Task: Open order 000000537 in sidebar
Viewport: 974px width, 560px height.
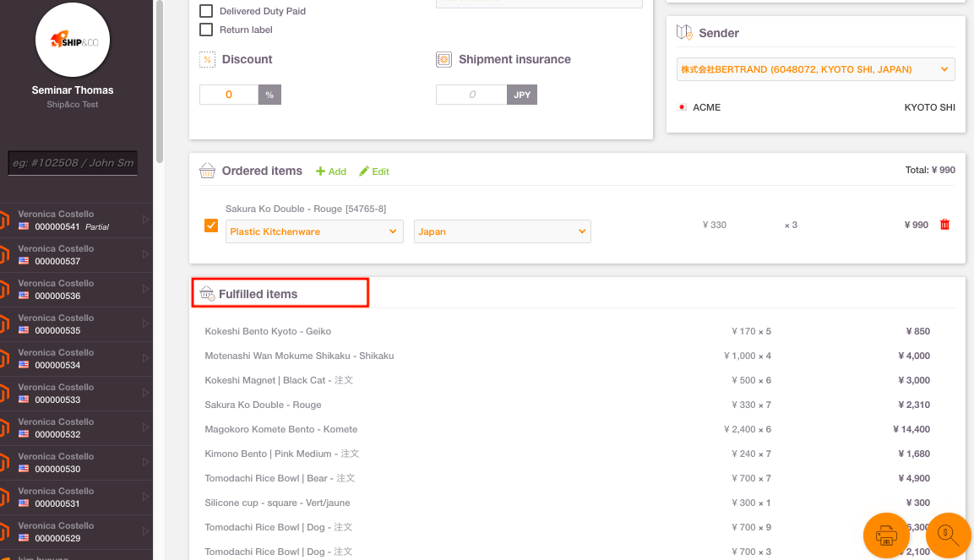Action: coord(76,255)
